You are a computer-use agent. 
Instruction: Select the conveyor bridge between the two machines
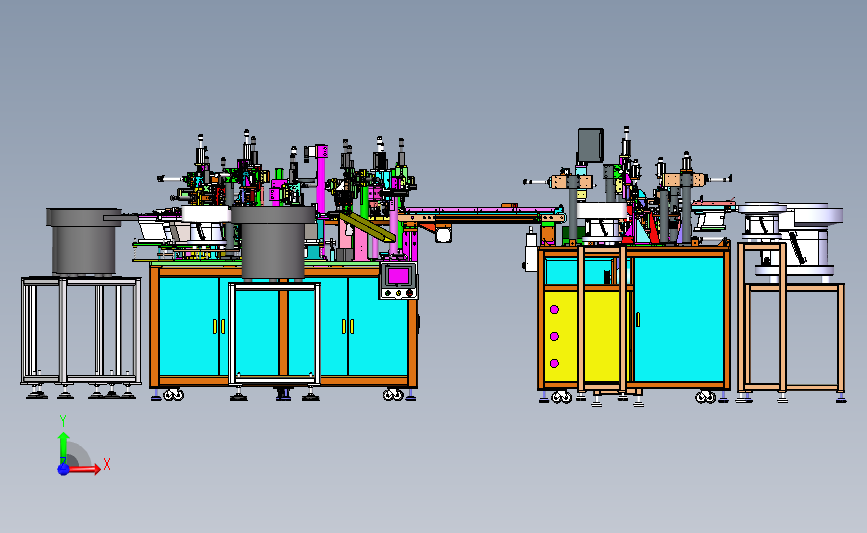(481, 215)
